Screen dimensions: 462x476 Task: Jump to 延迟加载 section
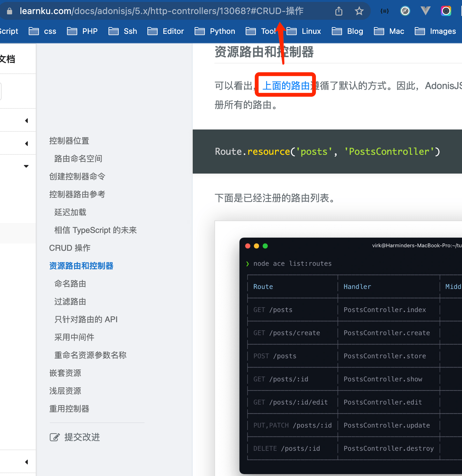pyautogui.click(x=70, y=212)
